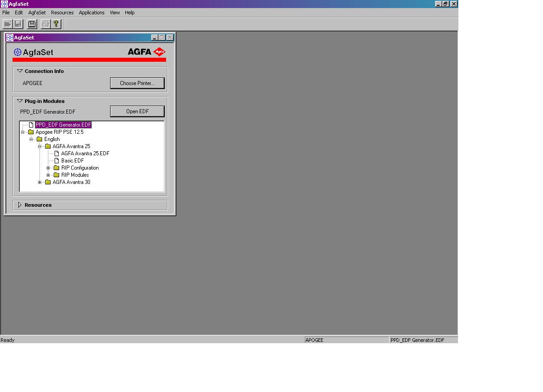The height and width of the screenshot is (392, 543).
Task: Click the RIP Modules folder icon
Action: point(56,175)
